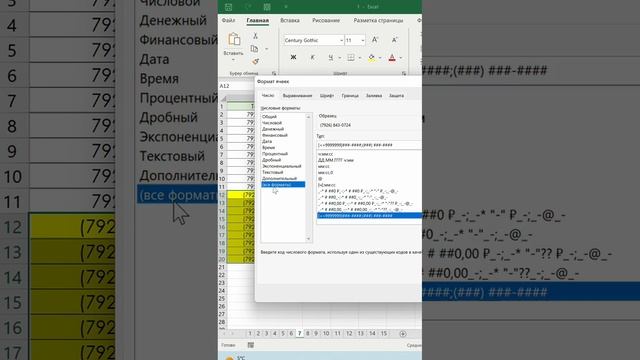Add a new sheet with the plus icon
This screenshot has height=360, width=640.
coord(403,334)
